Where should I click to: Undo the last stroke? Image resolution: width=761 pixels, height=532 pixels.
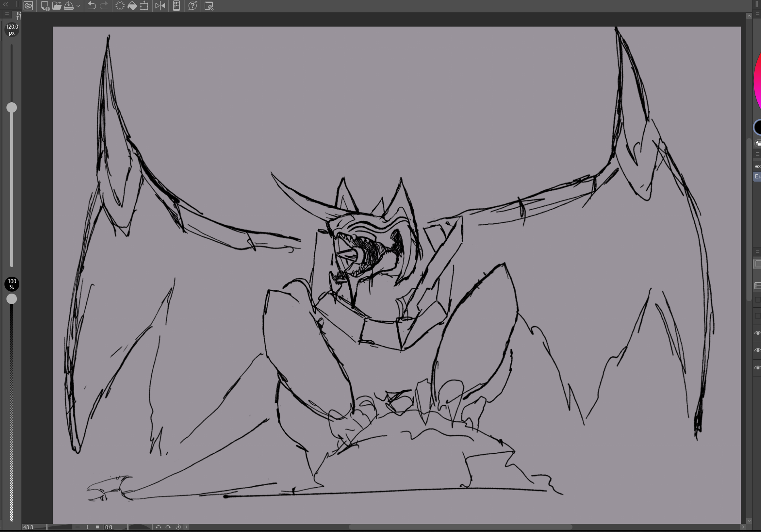pos(92,6)
